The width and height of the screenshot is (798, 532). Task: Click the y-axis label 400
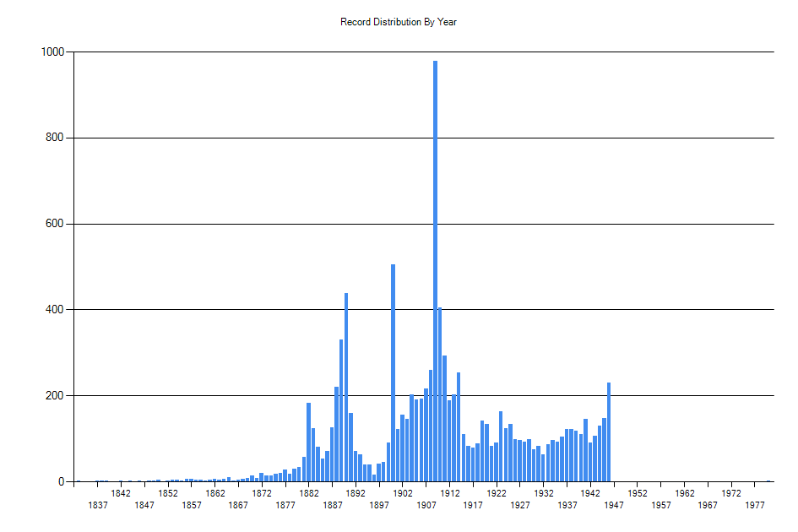[x=55, y=310]
